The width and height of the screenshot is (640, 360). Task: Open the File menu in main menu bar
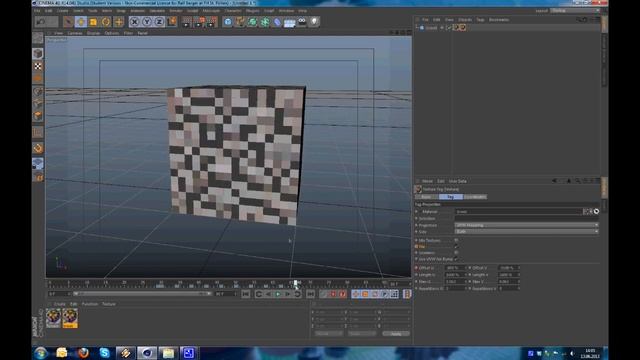point(37,11)
